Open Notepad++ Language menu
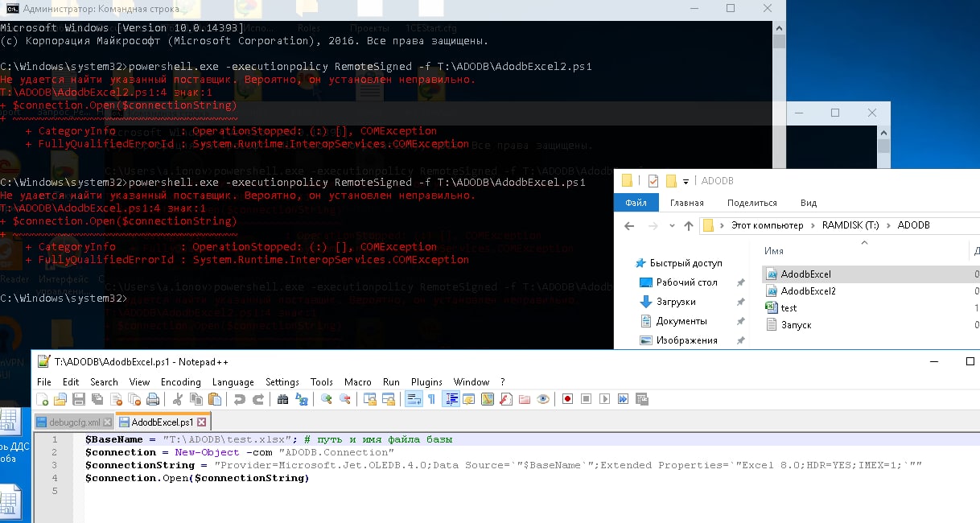Screen dimensions: 980x523 [233, 381]
